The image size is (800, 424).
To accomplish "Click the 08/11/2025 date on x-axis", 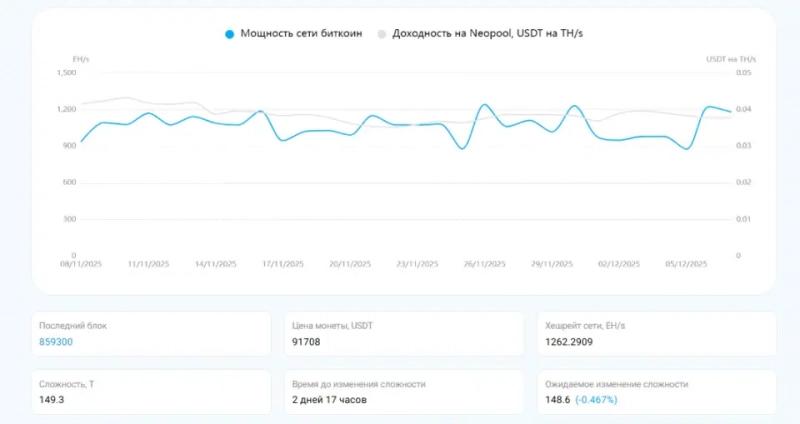I will pos(81,264).
